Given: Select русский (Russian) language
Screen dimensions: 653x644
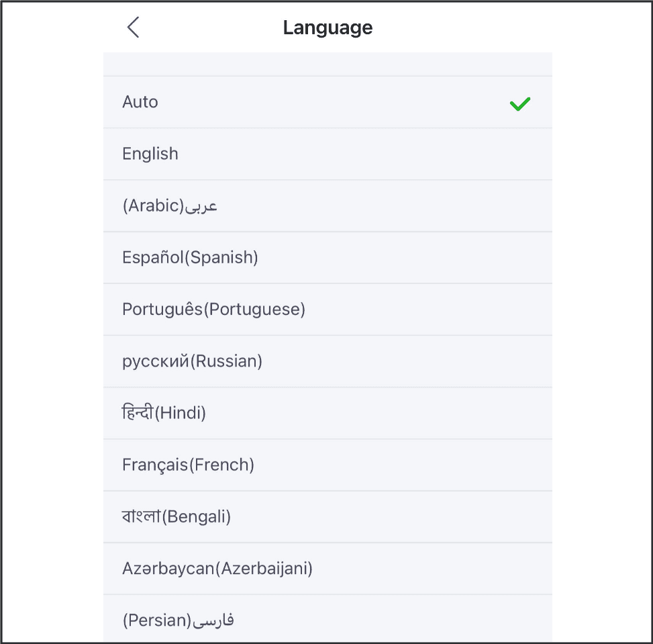Looking at the screenshot, I should click(x=328, y=361).
